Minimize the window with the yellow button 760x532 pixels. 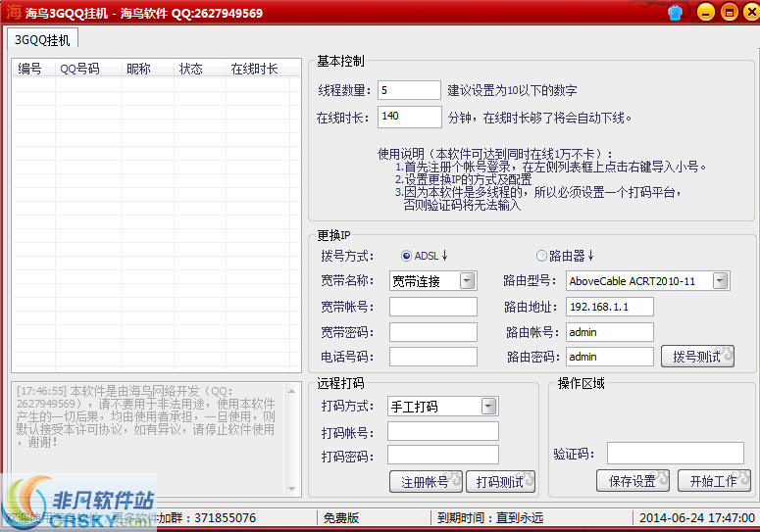(706, 12)
